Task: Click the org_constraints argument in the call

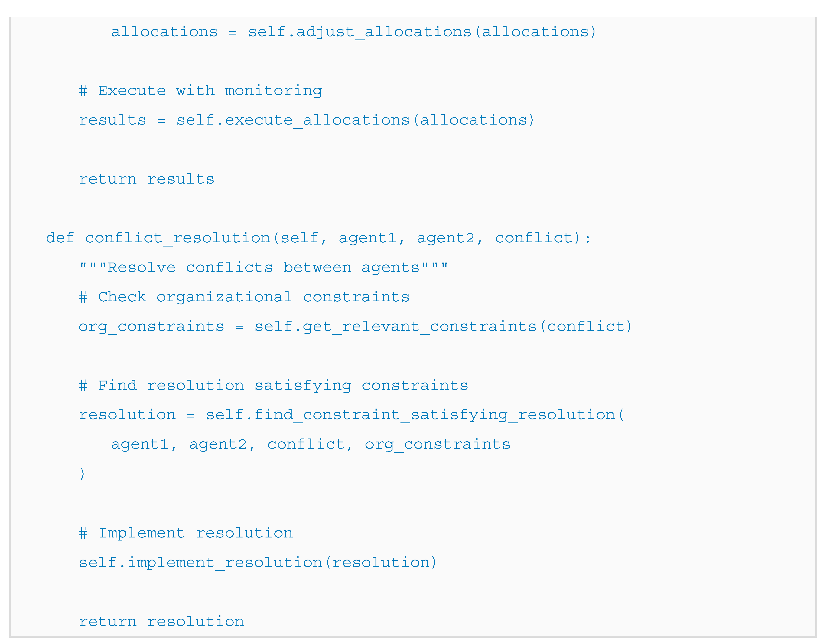Action: 437,444
